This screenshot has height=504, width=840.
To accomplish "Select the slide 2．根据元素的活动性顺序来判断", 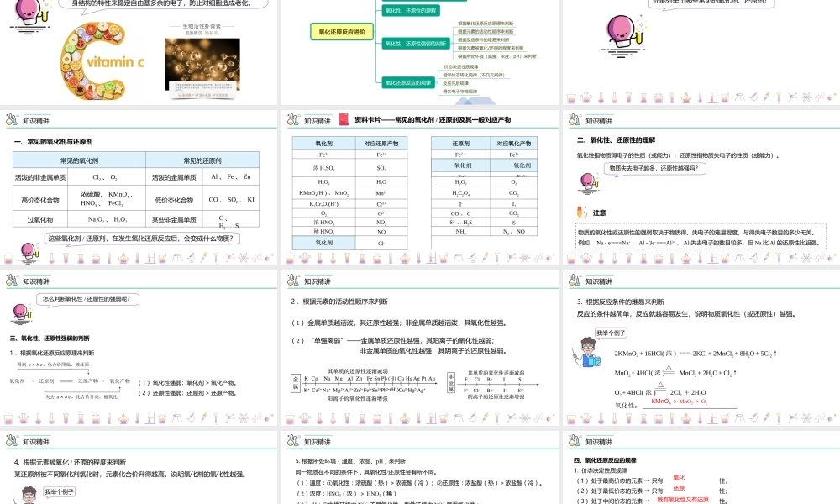I will click(x=420, y=348).
